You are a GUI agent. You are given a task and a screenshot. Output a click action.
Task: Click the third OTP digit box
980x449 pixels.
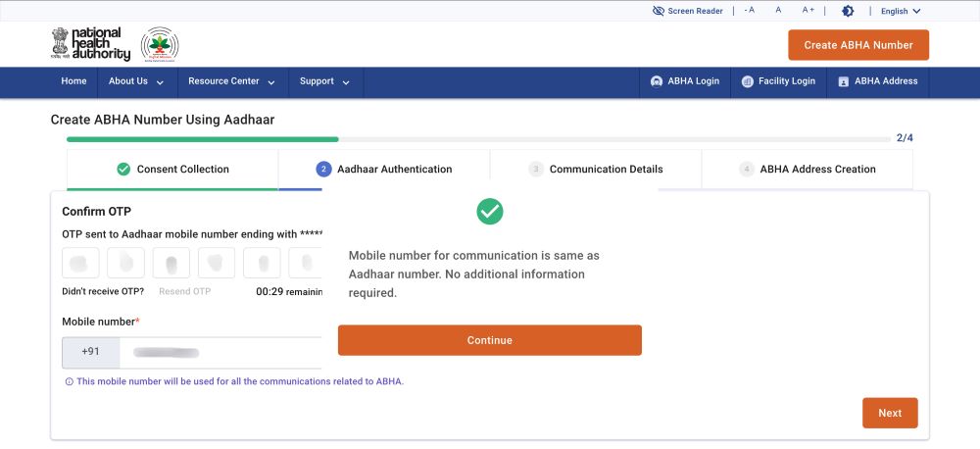(x=171, y=263)
